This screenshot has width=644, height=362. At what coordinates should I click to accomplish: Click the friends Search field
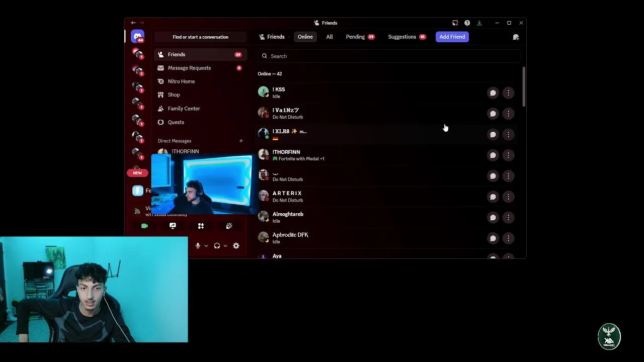click(x=389, y=56)
